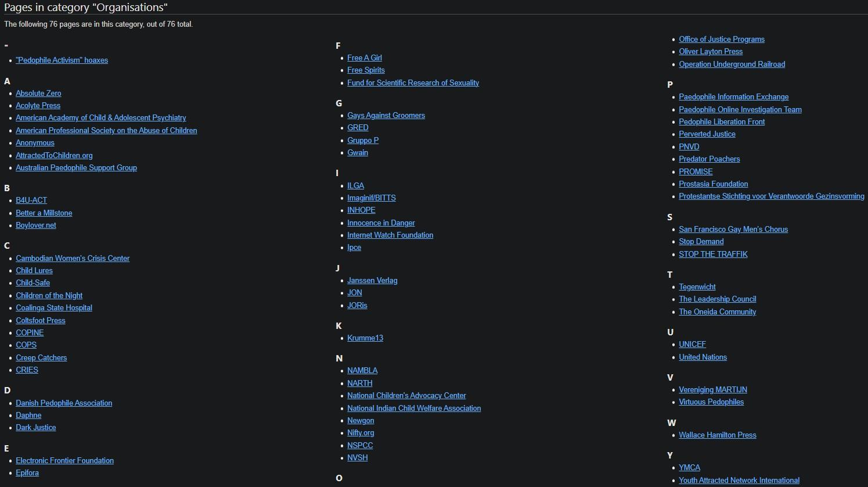The width and height of the screenshot is (868, 487).
Task: Open Fund for Scientific Research of Sexuality
Action: point(413,83)
